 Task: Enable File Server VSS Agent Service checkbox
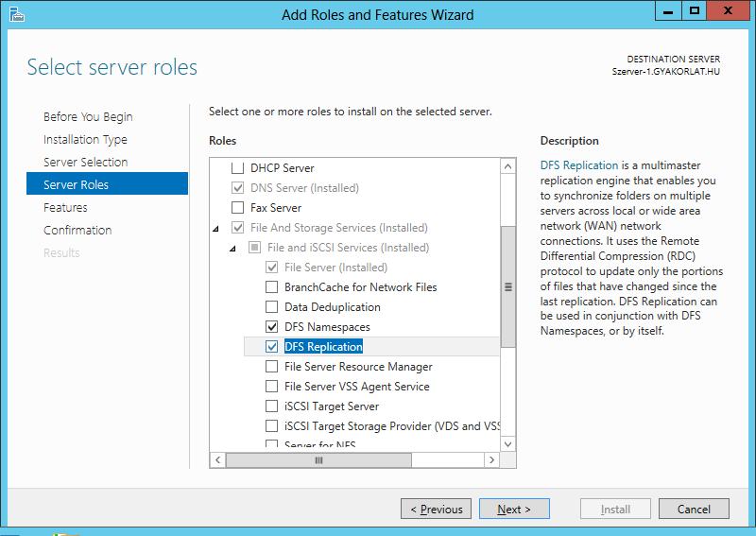[x=272, y=386]
